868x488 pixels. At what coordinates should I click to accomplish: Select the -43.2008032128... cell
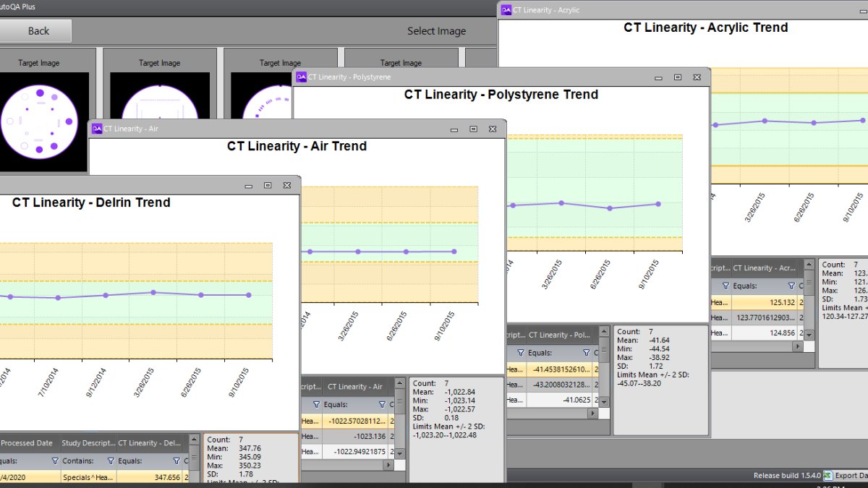(560, 385)
